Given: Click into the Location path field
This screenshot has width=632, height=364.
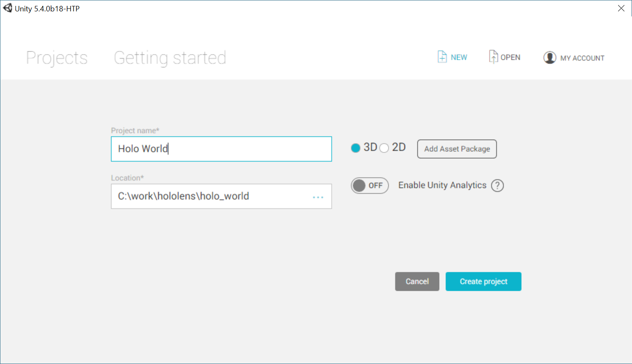Looking at the screenshot, I should (211, 196).
